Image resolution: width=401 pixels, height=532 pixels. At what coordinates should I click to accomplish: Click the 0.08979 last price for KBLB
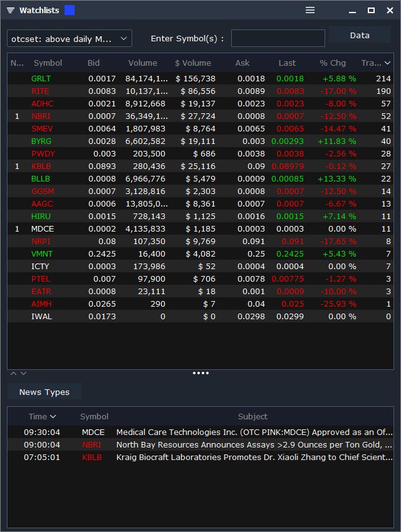(288, 166)
